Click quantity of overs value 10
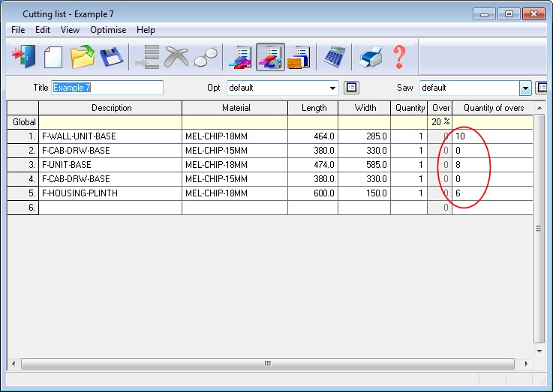 point(493,136)
